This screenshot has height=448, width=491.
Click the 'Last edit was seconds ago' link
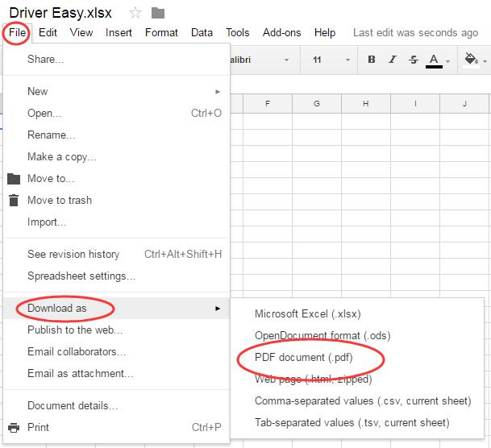pos(415,33)
